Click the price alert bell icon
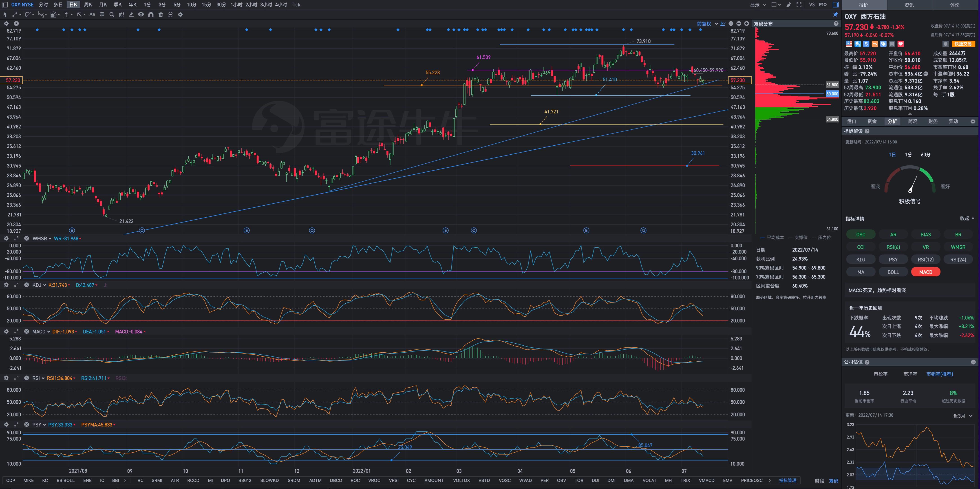The width and height of the screenshot is (980, 489). tap(945, 44)
